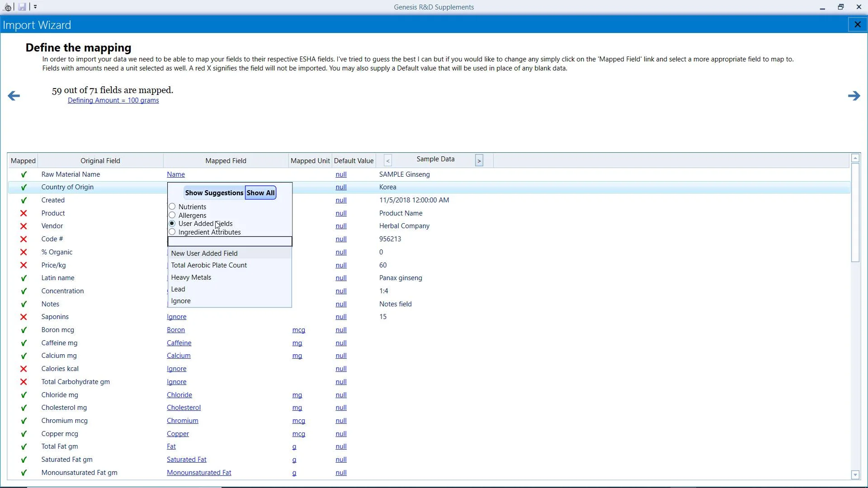This screenshot has height=488, width=868.
Task: Select the Ingredient Attributes radio button
Action: point(172,232)
